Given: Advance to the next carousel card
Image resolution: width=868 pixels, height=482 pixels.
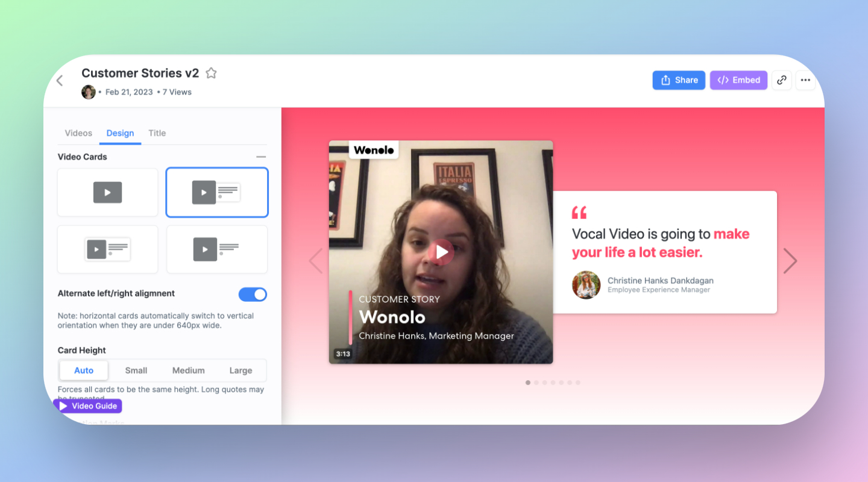Looking at the screenshot, I should [x=790, y=261].
